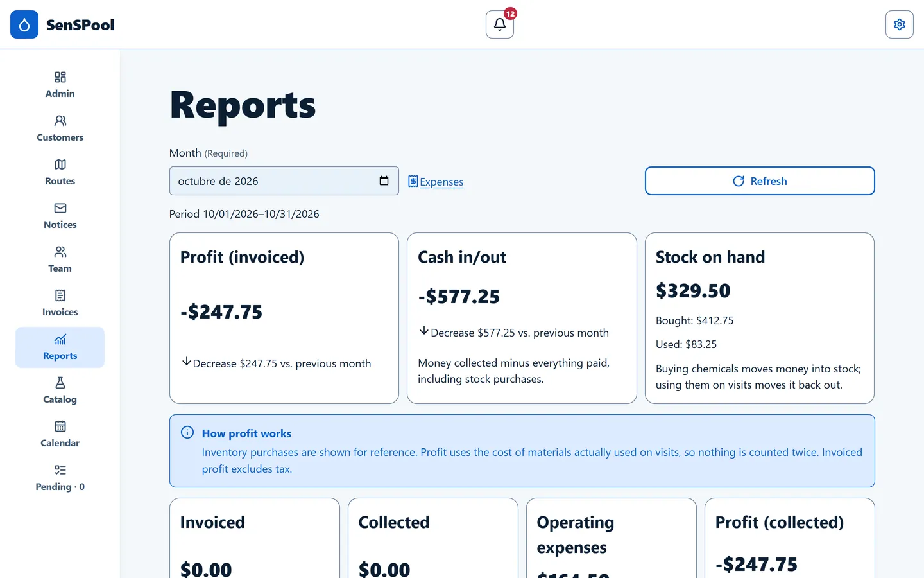Image resolution: width=924 pixels, height=578 pixels.
Task: Go to Admin in sidebar
Action: pyautogui.click(x=60, y=85)
